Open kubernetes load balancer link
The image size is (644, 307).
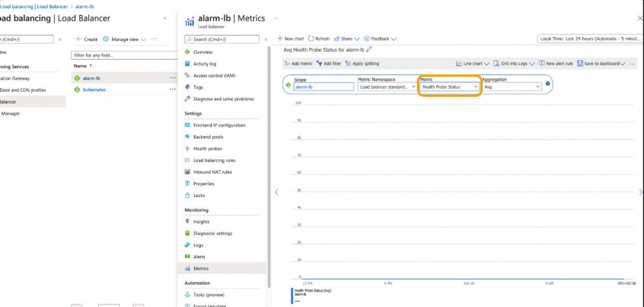click(x=94, y=89)
